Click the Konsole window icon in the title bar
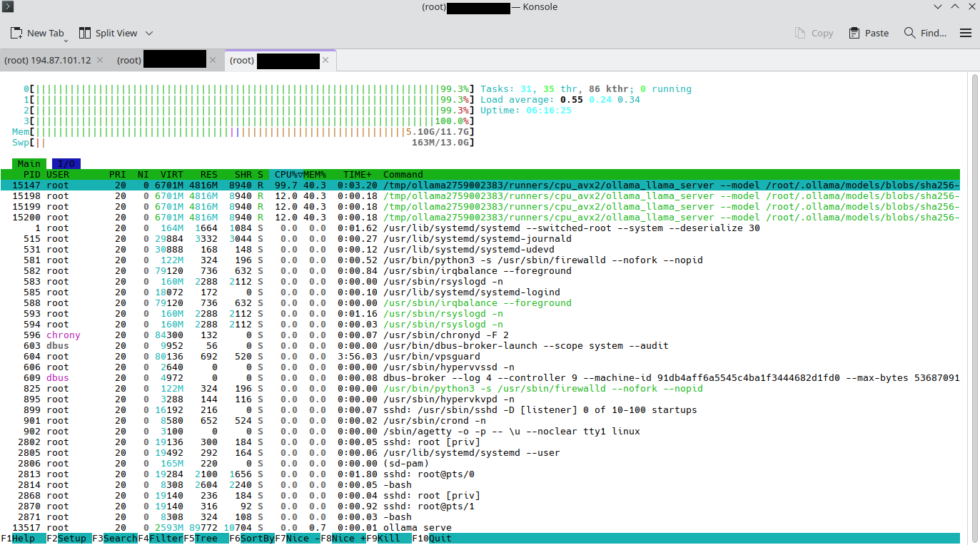980x545 pixels. click(8, 7)
